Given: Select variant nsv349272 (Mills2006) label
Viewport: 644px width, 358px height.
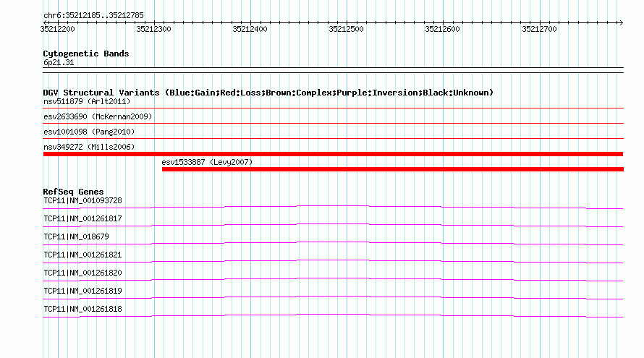Looking at the screenshot, I should (x=89, y=147).
